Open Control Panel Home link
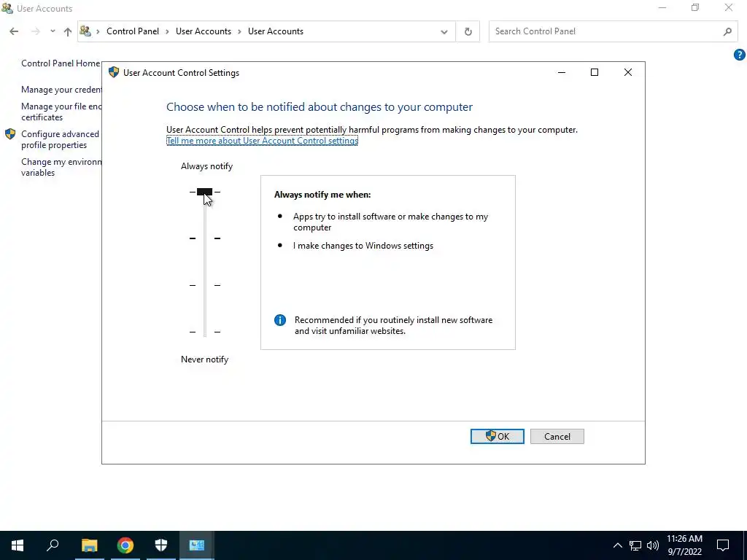The height and width of the screenshot is (560, 747). tap(61, 63)
